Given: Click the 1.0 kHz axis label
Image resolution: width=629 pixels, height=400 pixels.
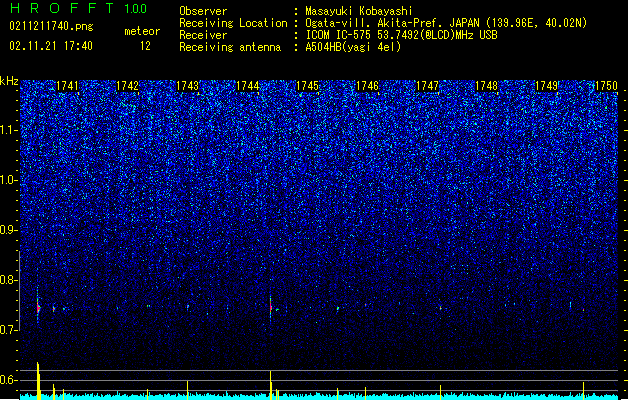Looking at the screenshot, I should [x=8, y=180].
